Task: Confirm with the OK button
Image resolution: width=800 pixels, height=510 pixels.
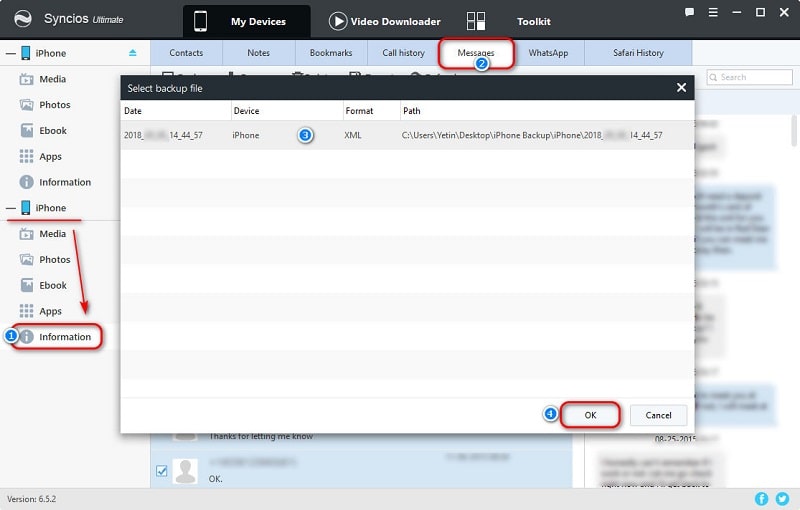Action: pyautogui.click(x=590, y=415)
